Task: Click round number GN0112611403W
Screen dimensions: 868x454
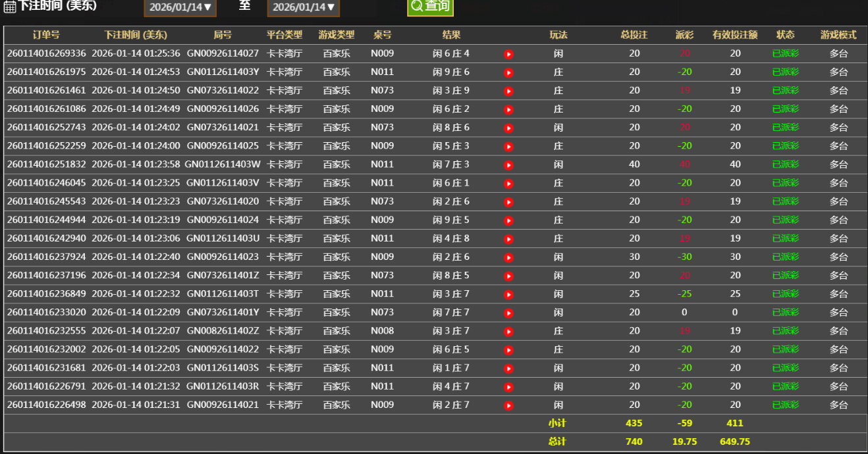Action: pyautogui.click(x=223, y=164)
